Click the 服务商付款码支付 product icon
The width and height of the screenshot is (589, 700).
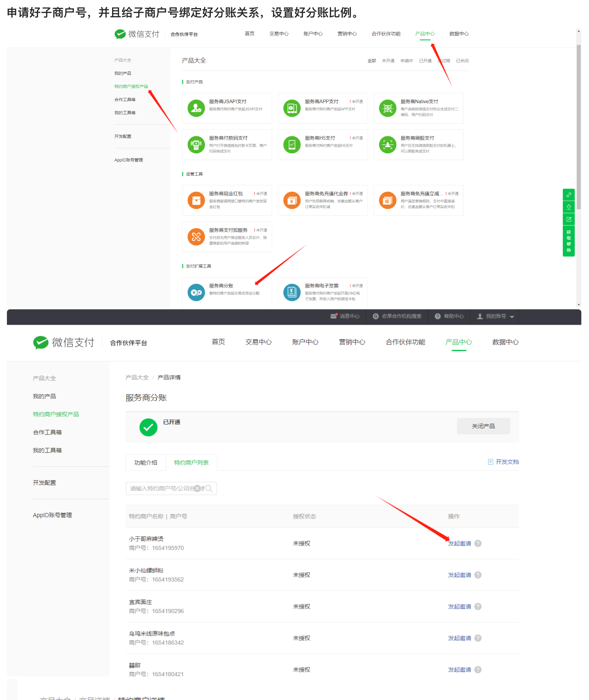pyautogui.click(x=196, y=145)
